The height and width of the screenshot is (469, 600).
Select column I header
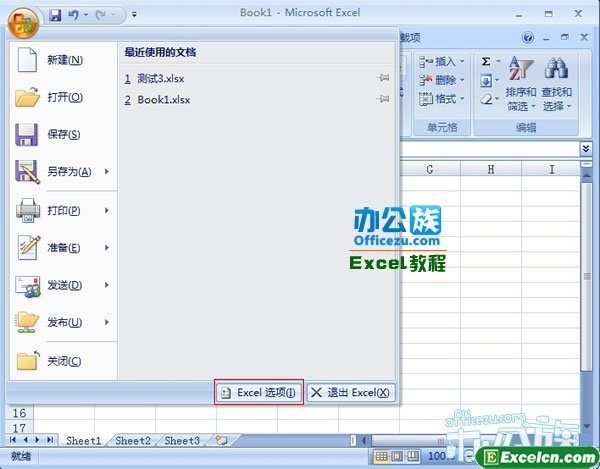[551, 169]
